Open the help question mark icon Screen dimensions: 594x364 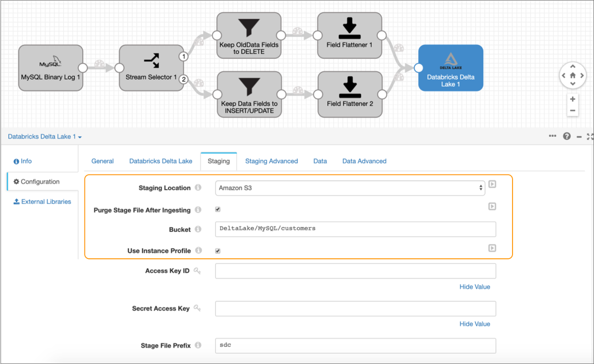pyautogui.click(x=567, y=136)
